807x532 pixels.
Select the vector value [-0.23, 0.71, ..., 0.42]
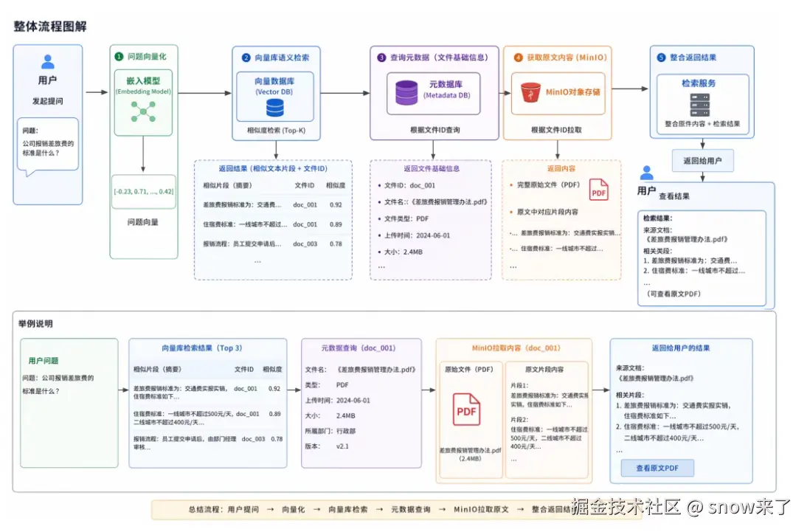[144, 192]
